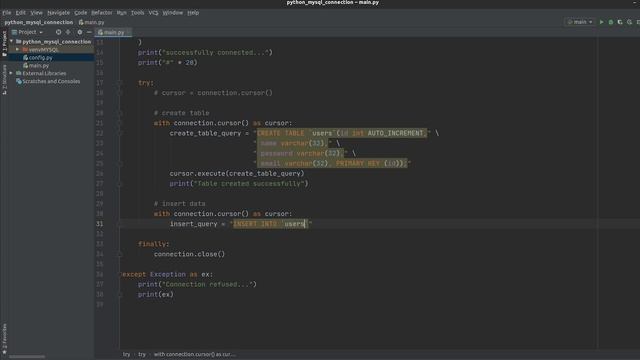Click 'with connection.cursor() as cur...' breadcrumb
The image size is (640, 360).
pyautogui.click(x=194, y=354)
